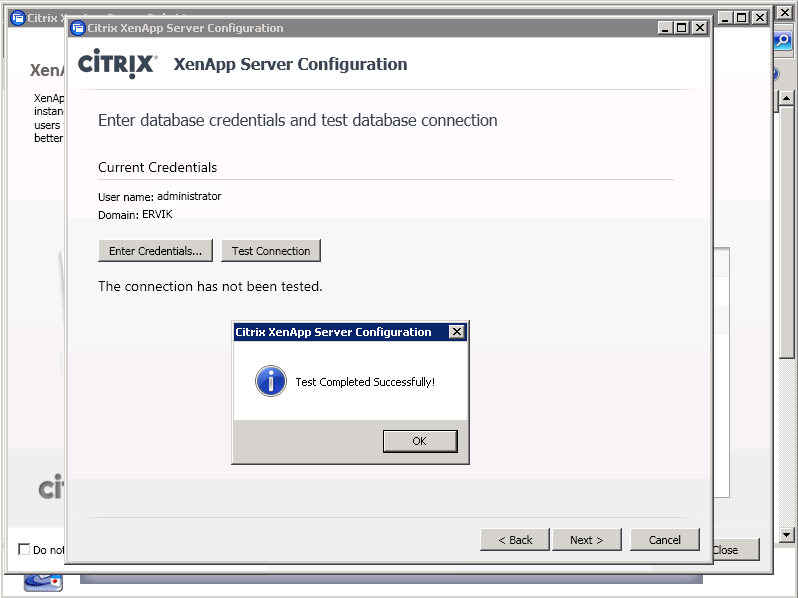Click heading 'Enter database credentials and test database connection'
This screenshot has width=798, height=598.
[298, 120]
